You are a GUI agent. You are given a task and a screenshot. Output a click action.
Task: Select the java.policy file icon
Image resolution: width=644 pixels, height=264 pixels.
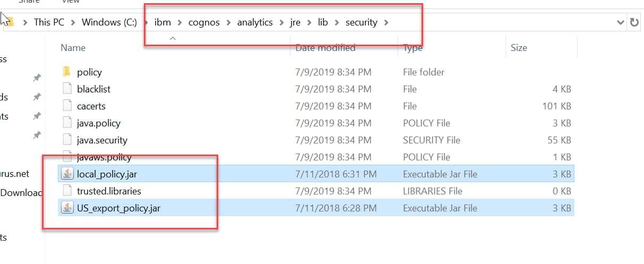(66, 123)
